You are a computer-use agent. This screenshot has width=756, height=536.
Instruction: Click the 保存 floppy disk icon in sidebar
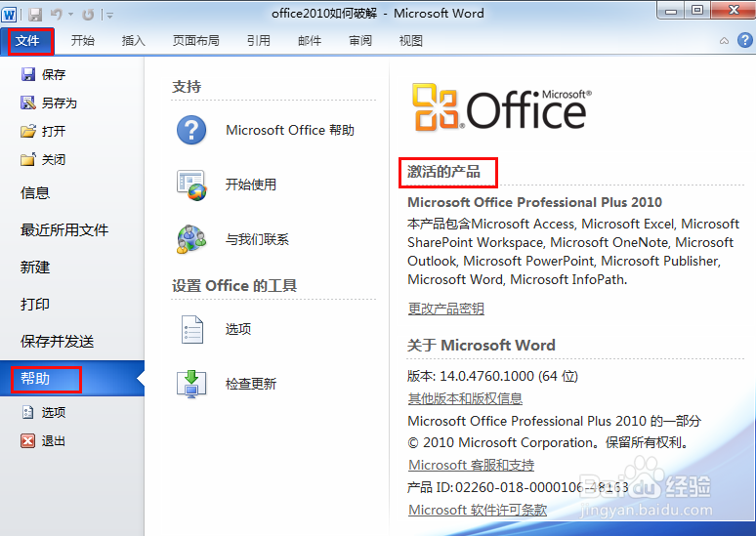[x=28, y=74]
